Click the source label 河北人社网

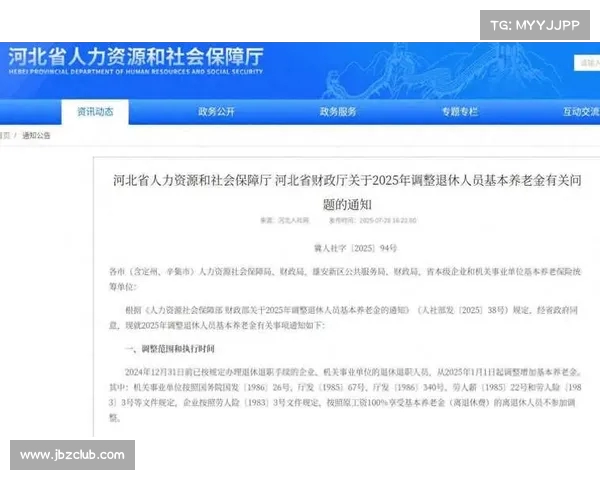(x=285, y=220)
